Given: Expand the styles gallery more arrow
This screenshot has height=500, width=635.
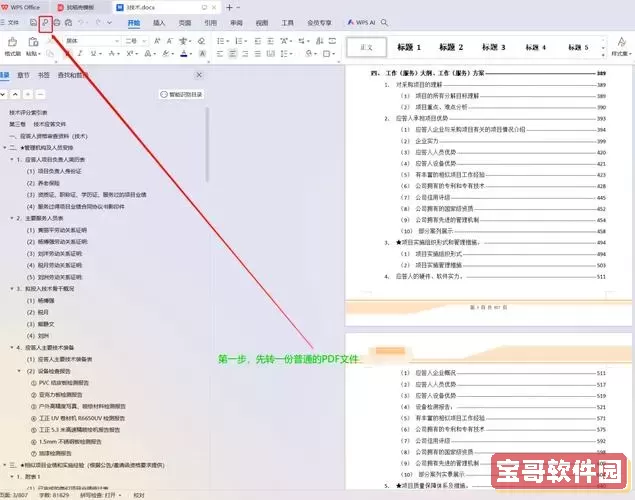Looking at the screenshot, I should coord(603,53).
